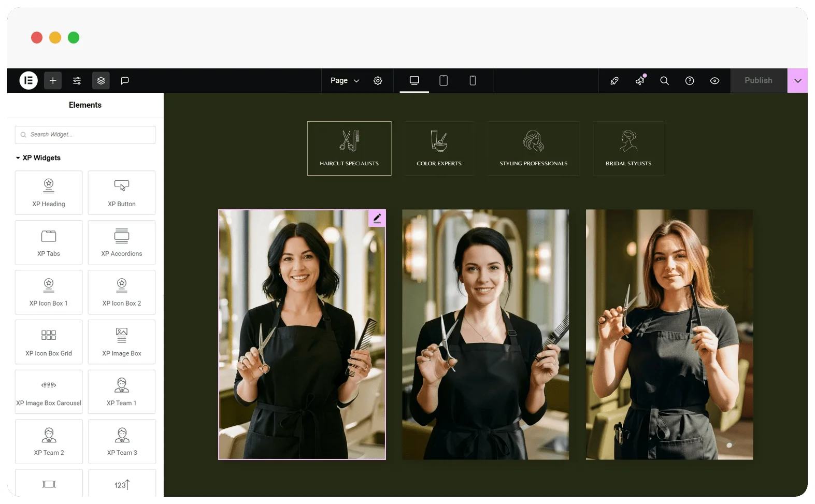Select the Bridal Stylists tab
This screenshot has width=815, height=504.
(x=628, y=148)
